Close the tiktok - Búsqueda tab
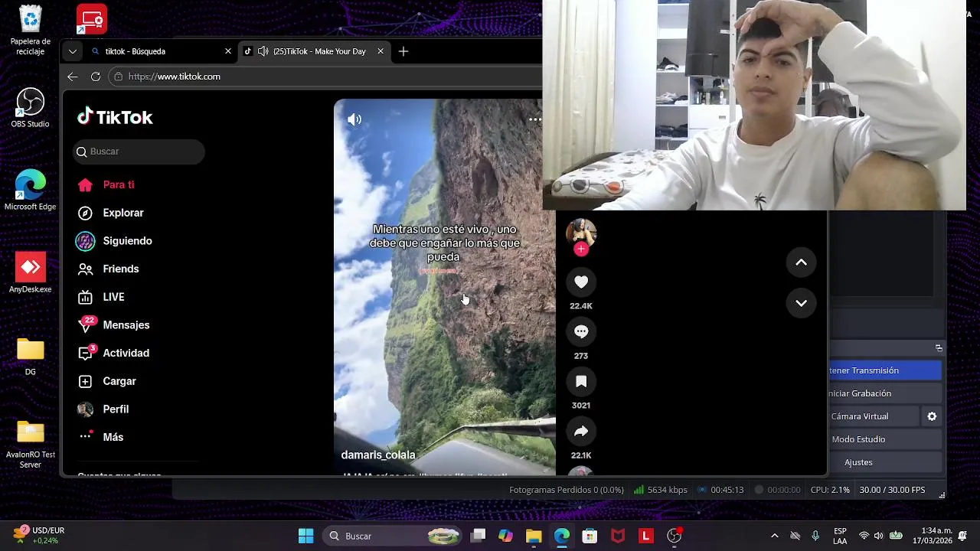The image size is (980, 551). (x=228, y=51)
